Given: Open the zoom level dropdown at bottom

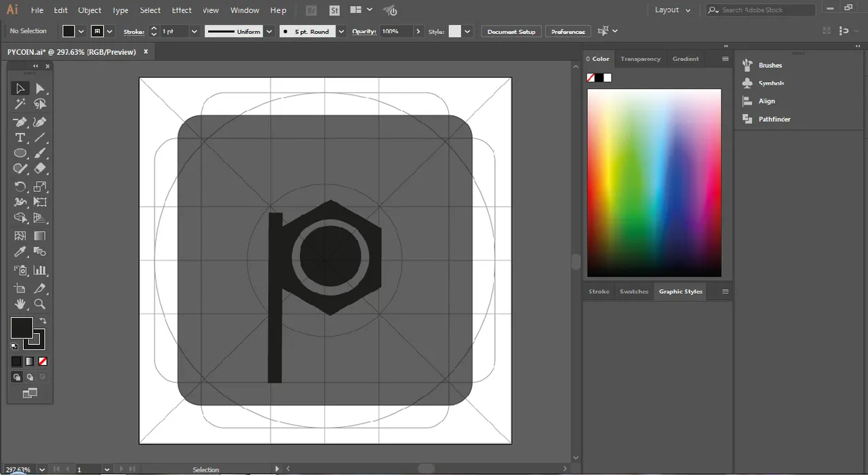Looking at the screenshot, I should (42, 469).
